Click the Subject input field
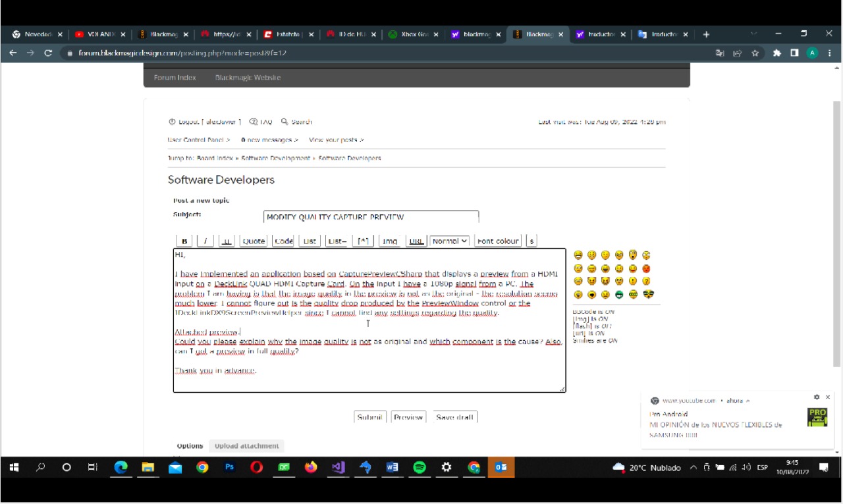 tap(371, 217)
